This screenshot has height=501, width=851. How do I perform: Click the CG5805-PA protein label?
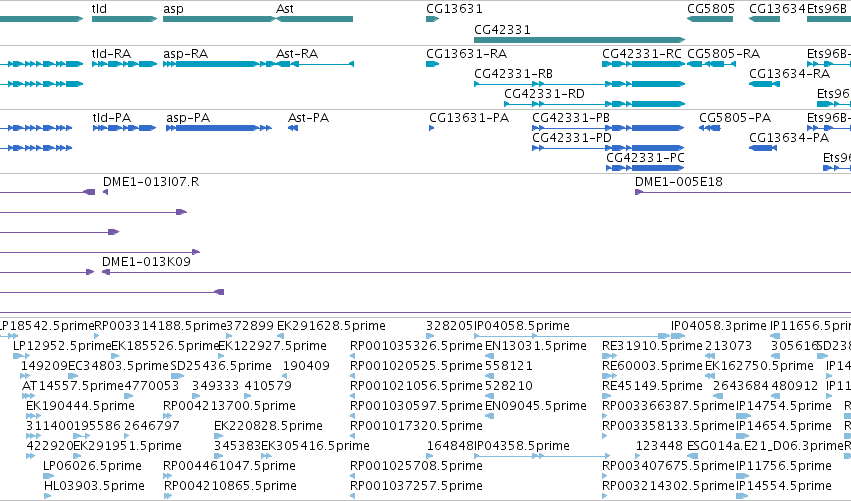pos(735,118)
